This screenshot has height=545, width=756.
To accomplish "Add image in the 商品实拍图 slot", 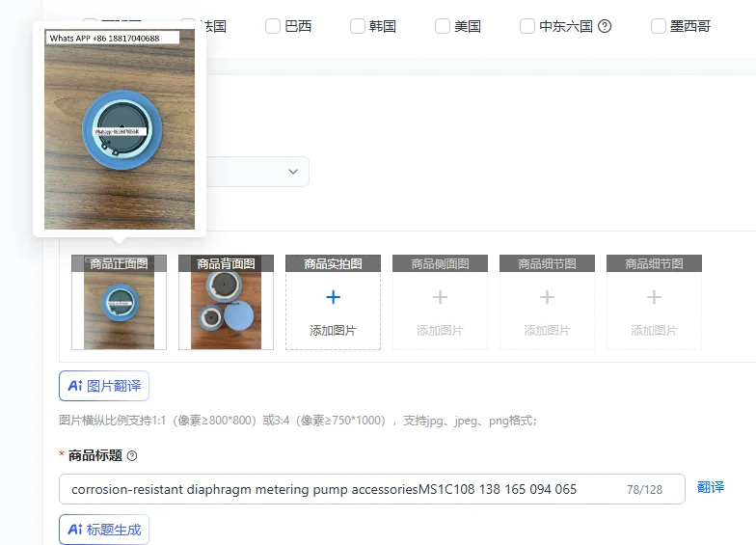I will click(334, 303).
